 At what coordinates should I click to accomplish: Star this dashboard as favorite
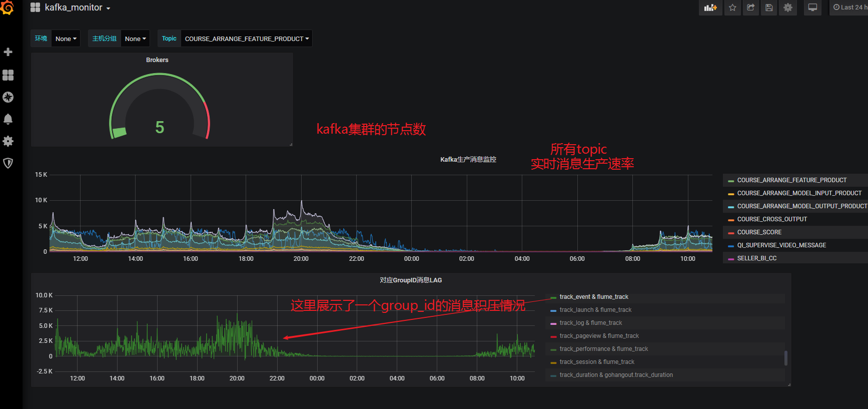pos(732,8)
